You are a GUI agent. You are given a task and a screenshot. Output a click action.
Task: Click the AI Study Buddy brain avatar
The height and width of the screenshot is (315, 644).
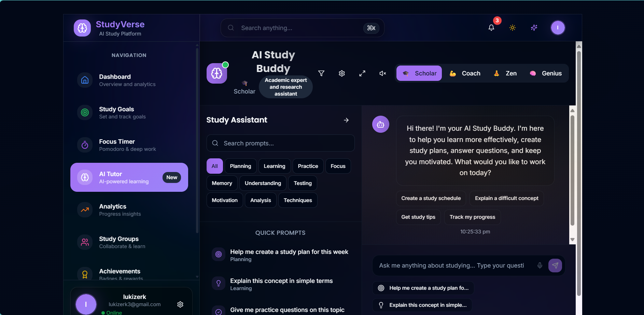(217, 73)
